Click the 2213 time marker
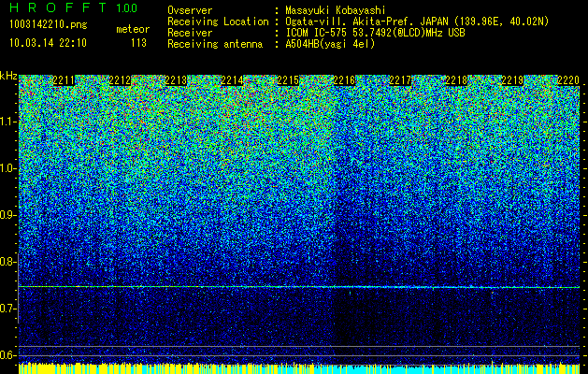 tap(176, 80)
